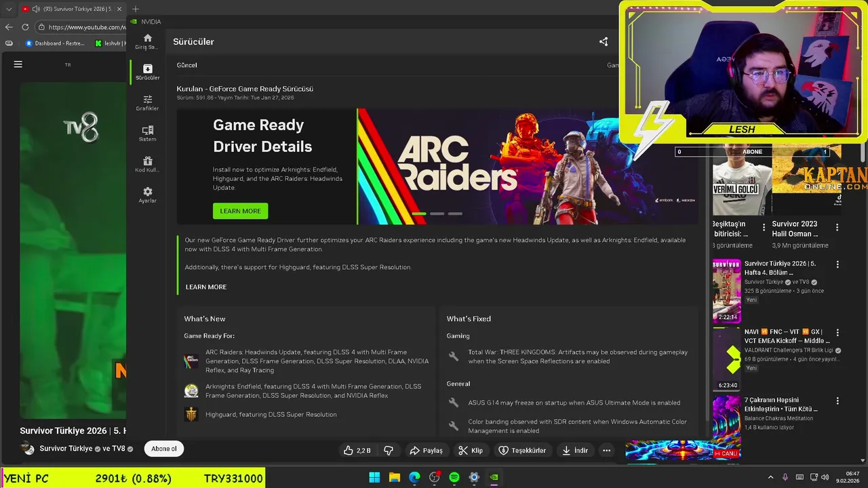
Task: Click the Teşekkürler button
Action: click(x=522, y=450)
